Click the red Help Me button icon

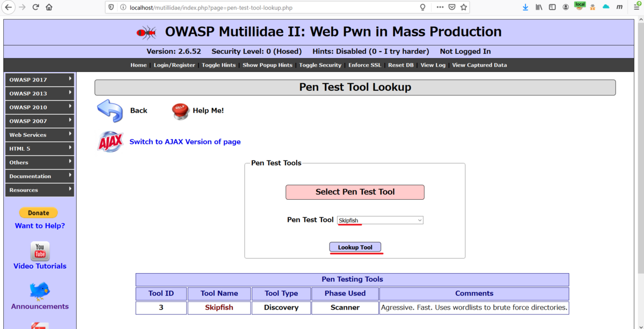pos(180,111)
